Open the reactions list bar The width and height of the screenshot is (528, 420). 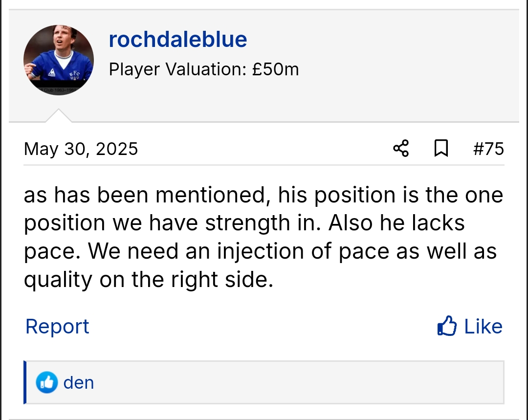[293, 382]
